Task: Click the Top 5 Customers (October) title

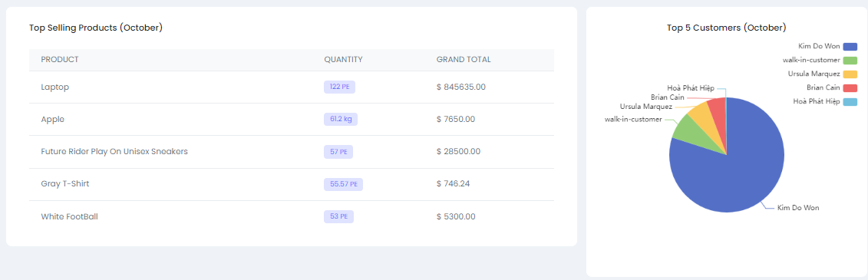Action: coord(727,28)
